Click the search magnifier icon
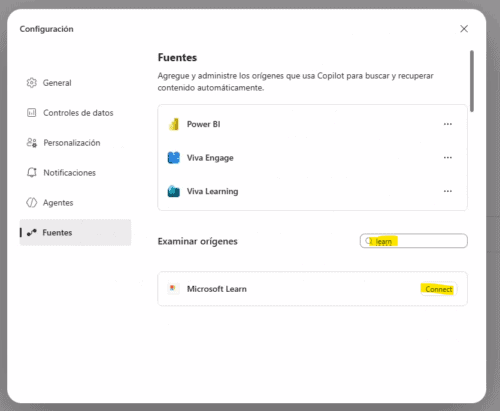500x411 pixels. (368, 241)
